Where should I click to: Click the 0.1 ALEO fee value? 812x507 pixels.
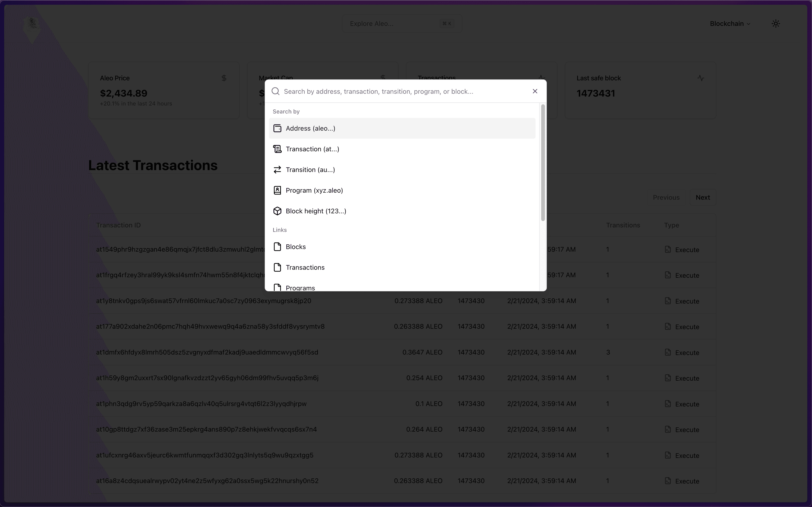coord(429,404)
